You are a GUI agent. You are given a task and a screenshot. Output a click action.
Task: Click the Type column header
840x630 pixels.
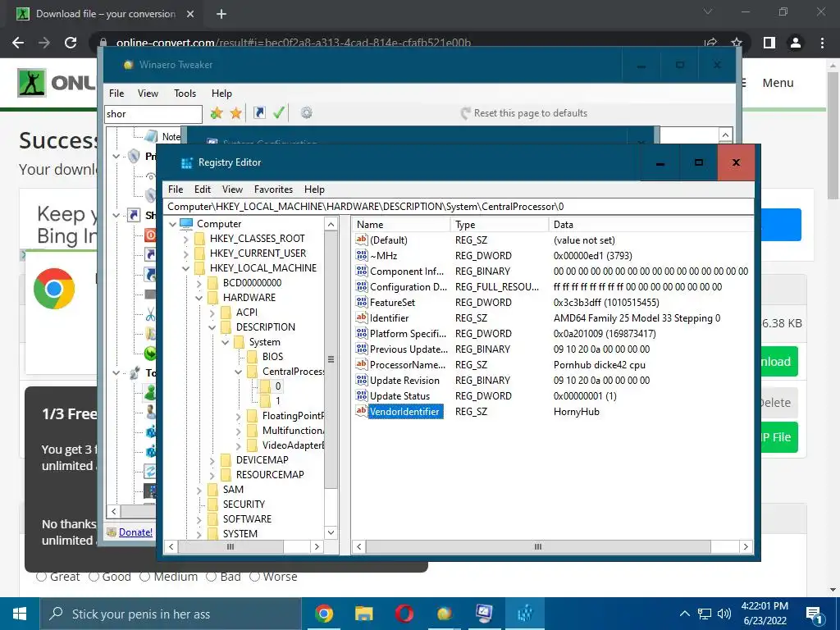click(x=500, y=225)
